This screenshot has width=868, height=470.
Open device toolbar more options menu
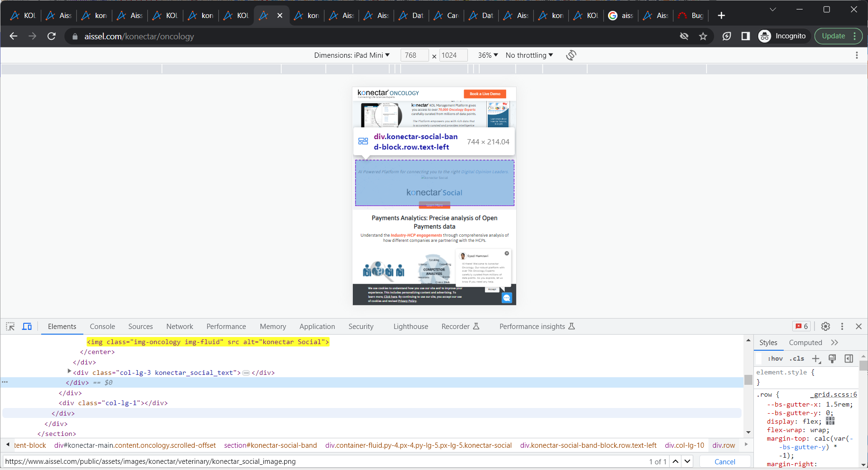[x=857, y=55]
